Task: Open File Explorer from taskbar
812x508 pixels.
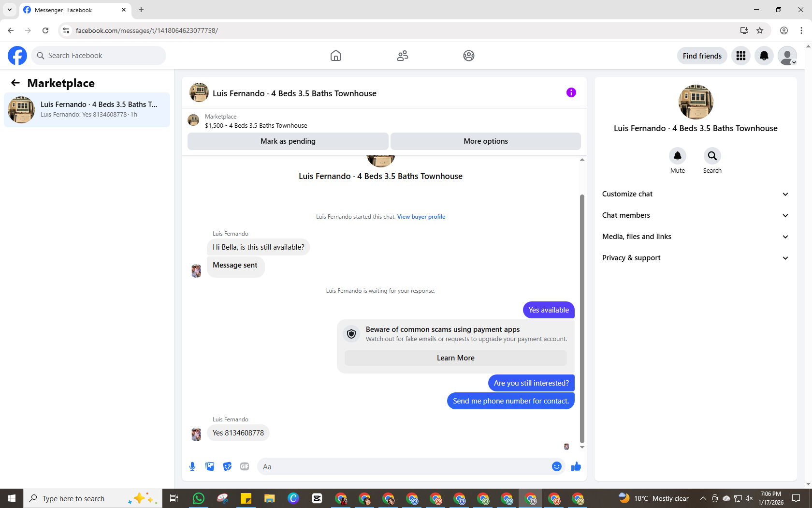Action: (269, 498)
